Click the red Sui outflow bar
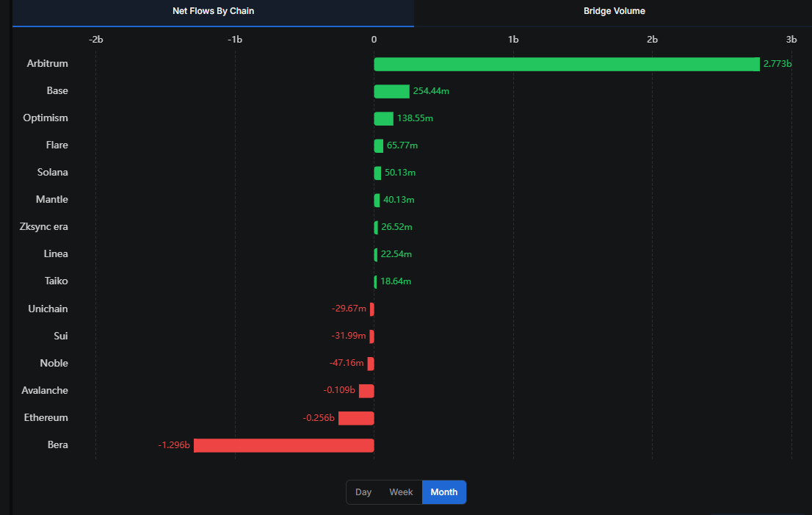The image size is (812, 515). [371, 336]
